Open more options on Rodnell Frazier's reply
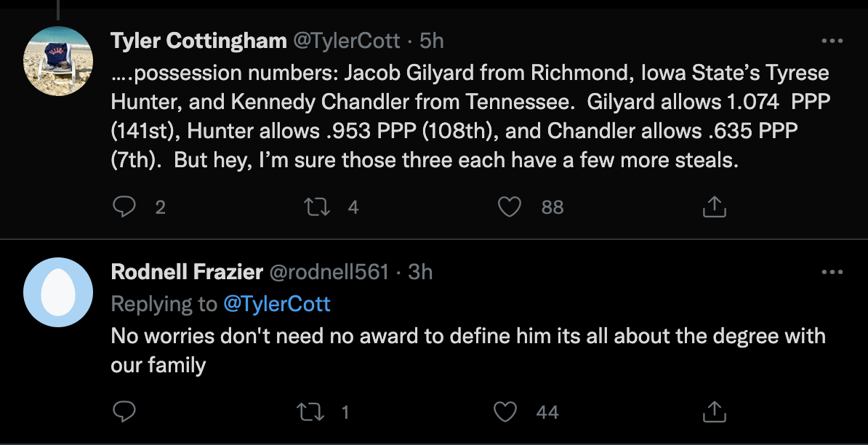 832,273
